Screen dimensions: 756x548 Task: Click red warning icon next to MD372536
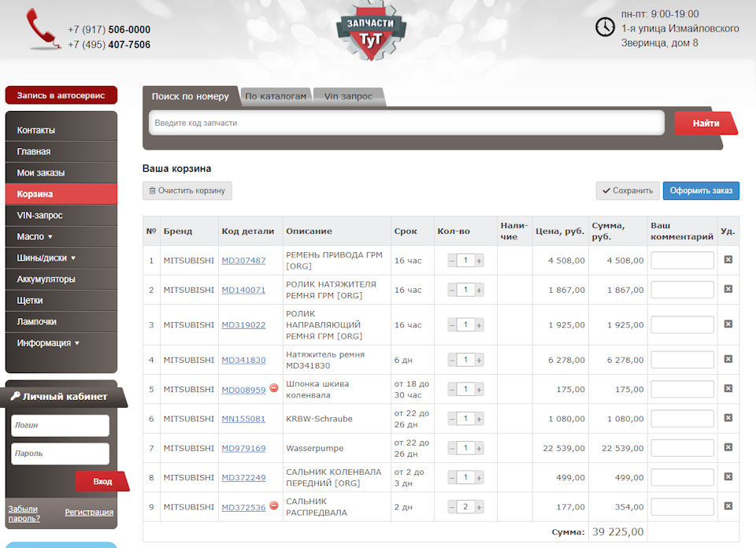tap(274, 505)
